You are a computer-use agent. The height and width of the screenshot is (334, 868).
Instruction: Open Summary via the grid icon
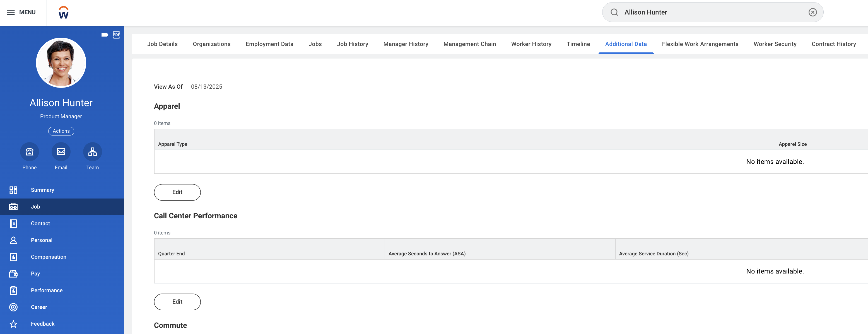pyautogui.click(x=42, y=190)
